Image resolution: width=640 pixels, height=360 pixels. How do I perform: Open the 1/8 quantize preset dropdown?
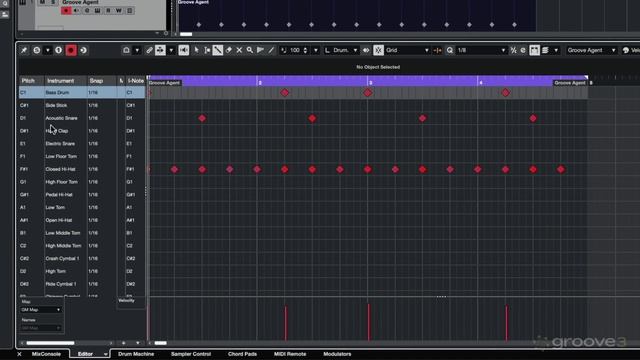click(481, 50)
